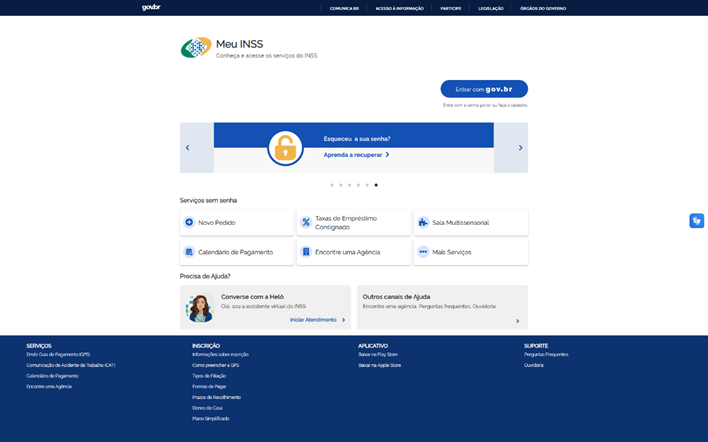Click Entrar com gov.br button

pyautogui.click(x=484, y=89)
